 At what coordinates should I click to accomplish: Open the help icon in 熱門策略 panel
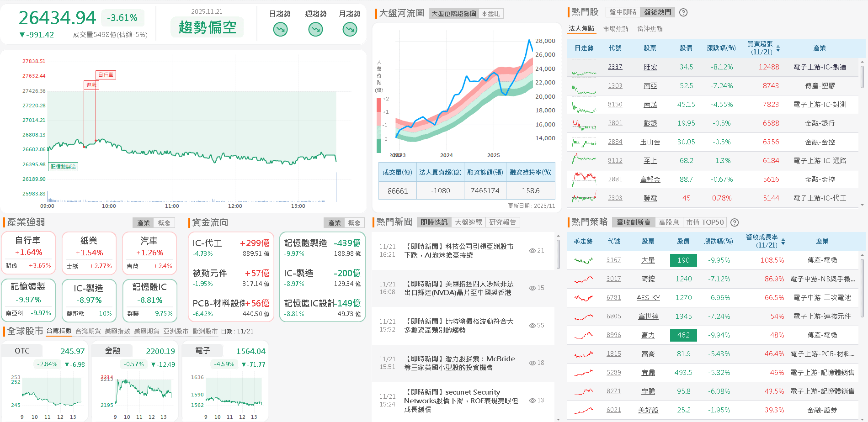click(x=735, y=222)
